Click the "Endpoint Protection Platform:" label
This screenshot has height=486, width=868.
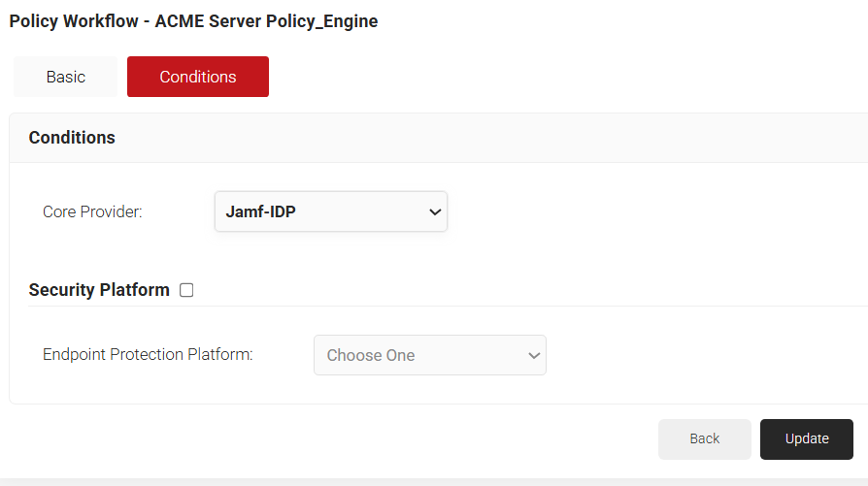tap(148, 355)
